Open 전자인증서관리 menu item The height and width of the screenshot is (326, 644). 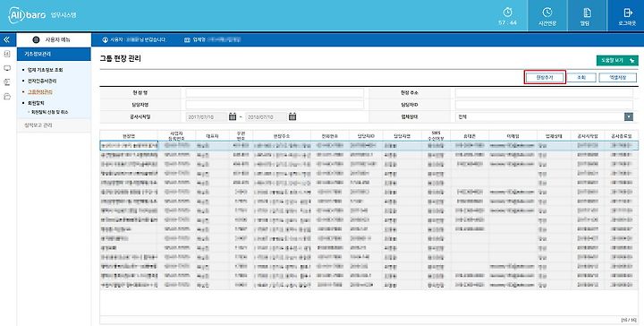click(42, 81)
